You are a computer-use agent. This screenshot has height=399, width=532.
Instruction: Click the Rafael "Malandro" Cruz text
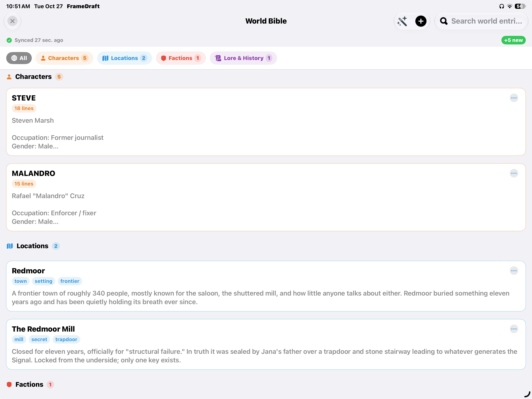tap(48, 196)
